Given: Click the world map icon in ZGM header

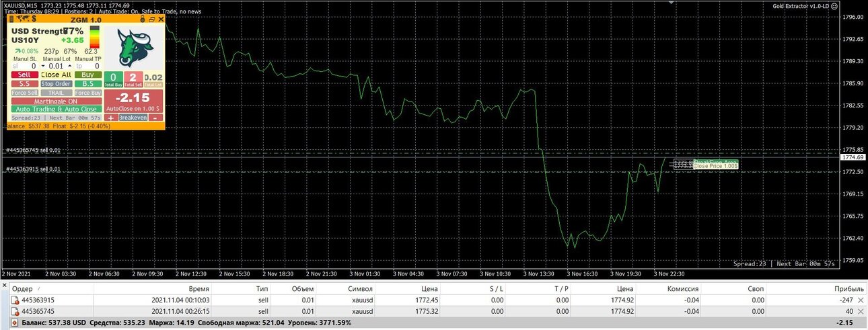Looking at the screenshot, I should tap(23, 18).
